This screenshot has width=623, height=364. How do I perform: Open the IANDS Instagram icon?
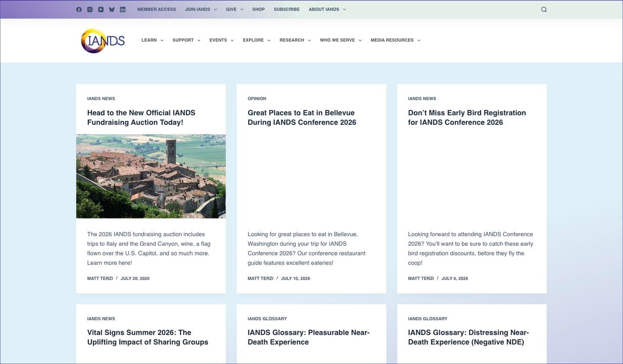(90, 10)
